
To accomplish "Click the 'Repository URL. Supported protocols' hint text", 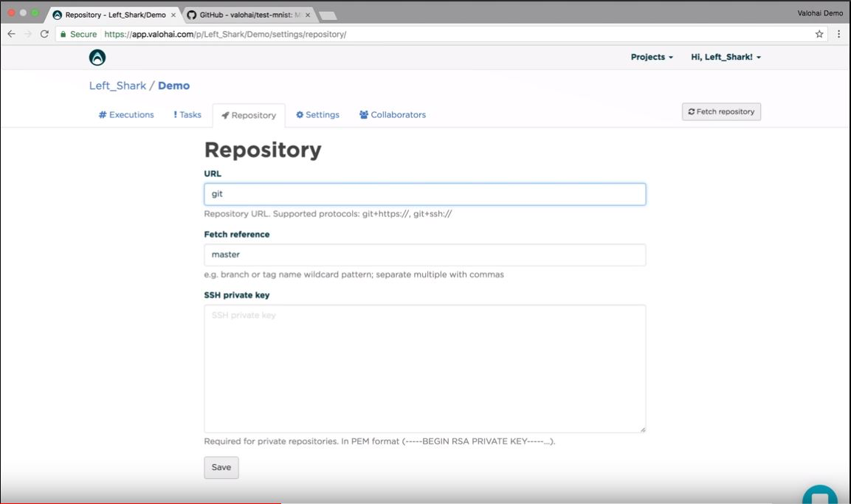I will [x=328, y=214].
